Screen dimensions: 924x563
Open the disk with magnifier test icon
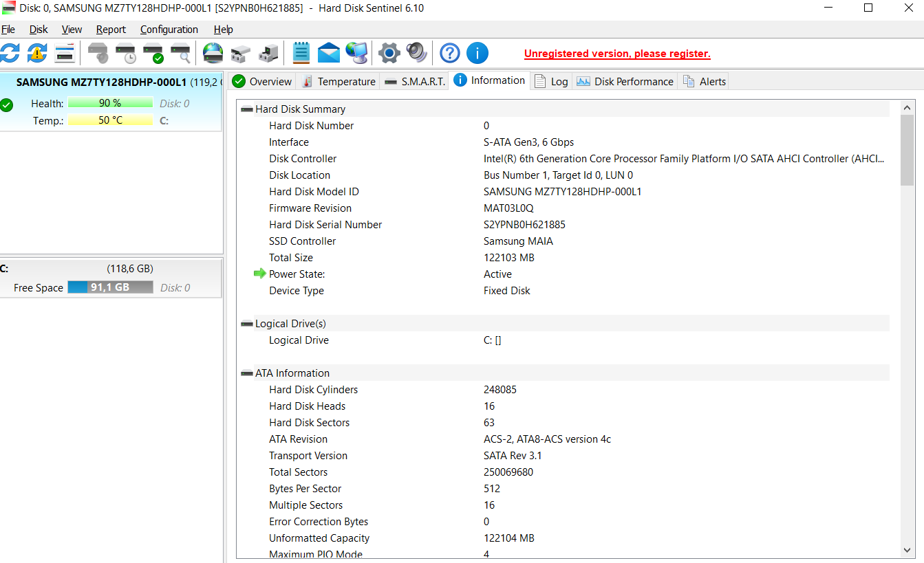180,53
